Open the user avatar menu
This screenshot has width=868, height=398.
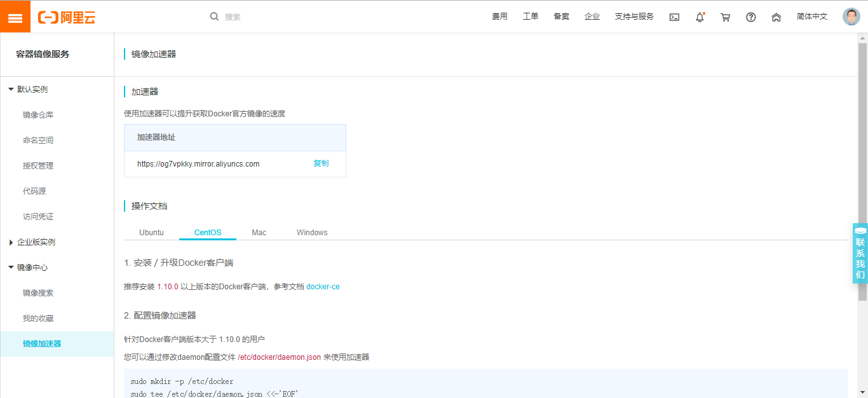851,17
